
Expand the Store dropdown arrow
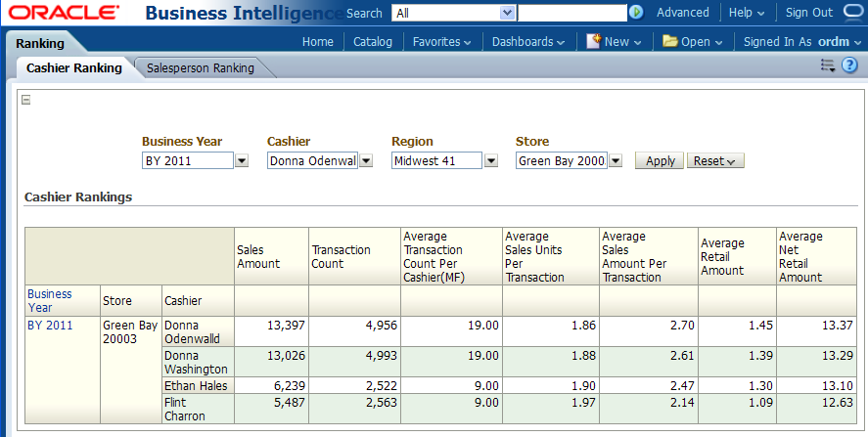(x=615, y=161)
